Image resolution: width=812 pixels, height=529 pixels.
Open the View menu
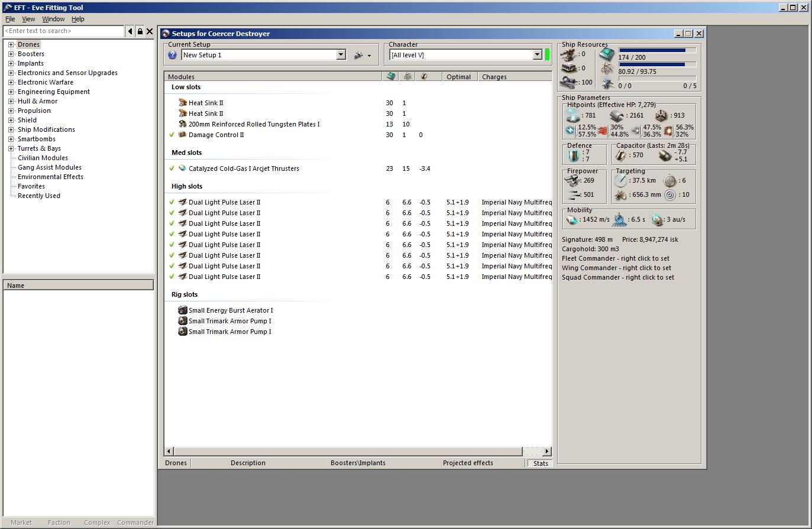pos(28,19)
